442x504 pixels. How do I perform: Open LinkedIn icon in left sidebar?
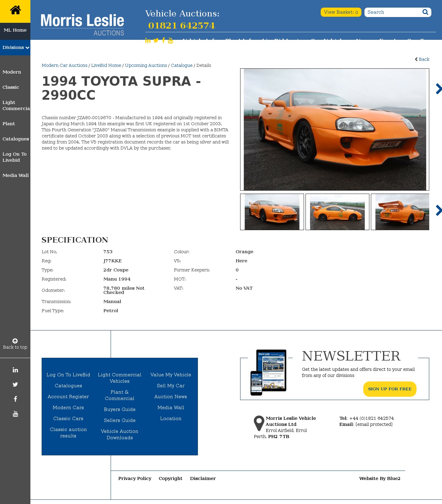[x=15, y=370]
